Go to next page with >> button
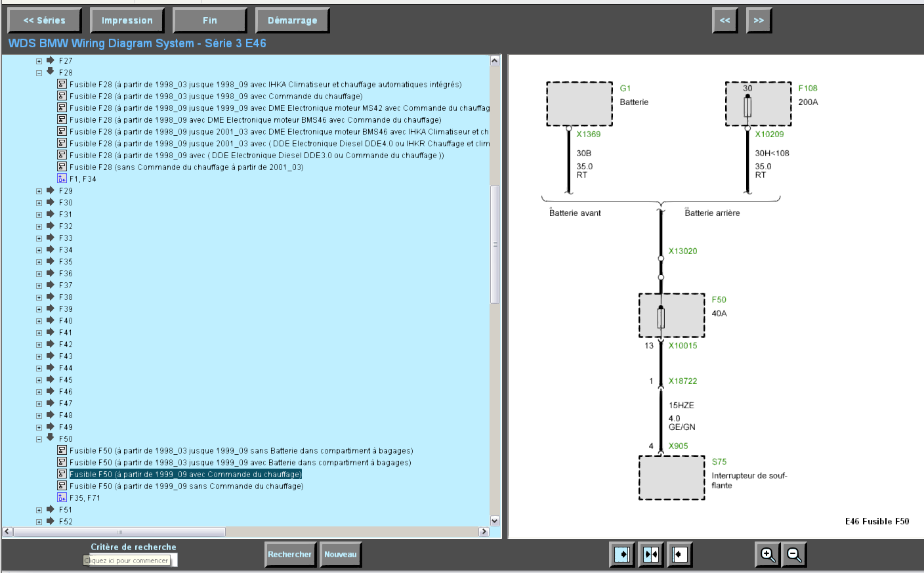The height and width of the screenshot is (573, 924). pyautogui.click(x=759, y=20)
